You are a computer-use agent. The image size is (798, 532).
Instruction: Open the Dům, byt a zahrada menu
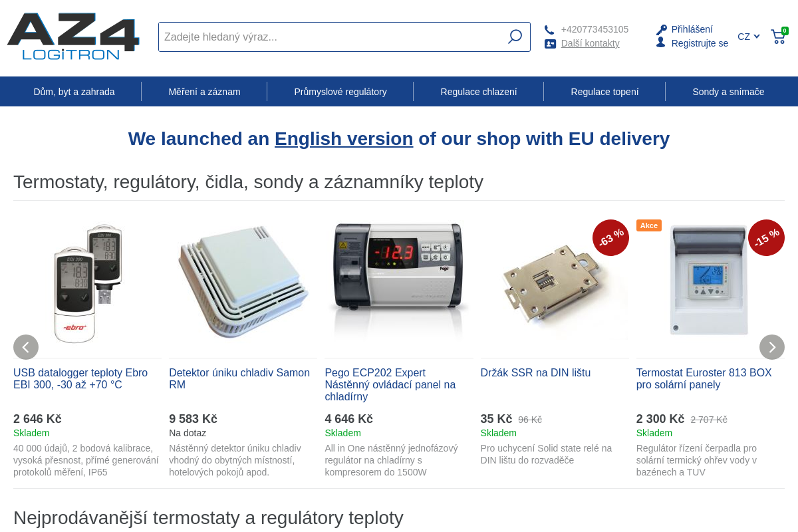tap(74, 92)
